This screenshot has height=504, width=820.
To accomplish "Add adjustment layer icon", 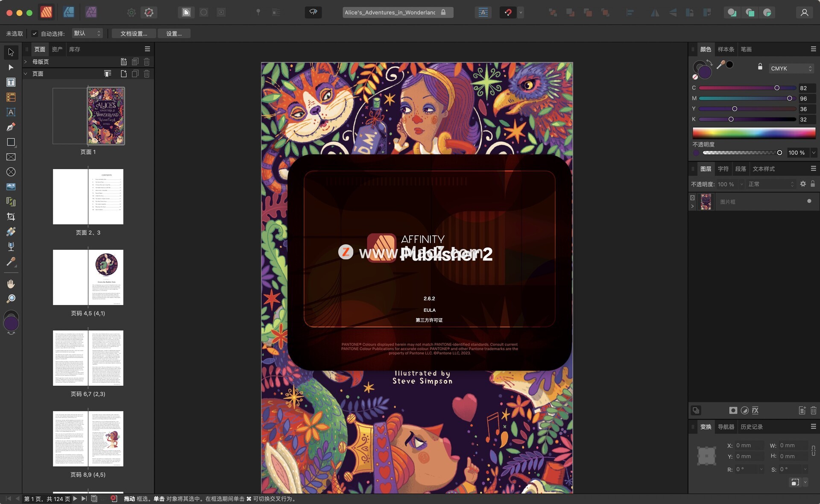I will point(744,410).
